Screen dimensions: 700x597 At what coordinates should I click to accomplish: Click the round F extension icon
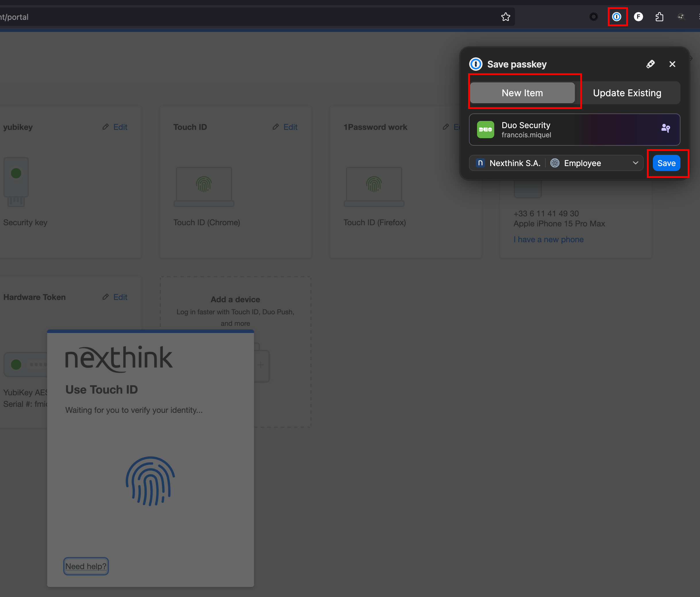pos(638,17)
